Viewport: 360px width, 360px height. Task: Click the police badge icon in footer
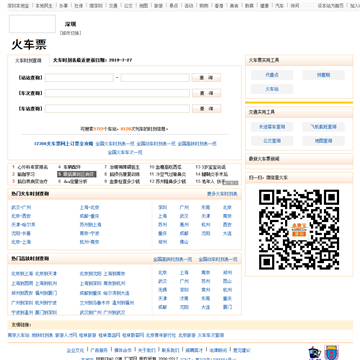pyautogui.click(x=314, y=353)
